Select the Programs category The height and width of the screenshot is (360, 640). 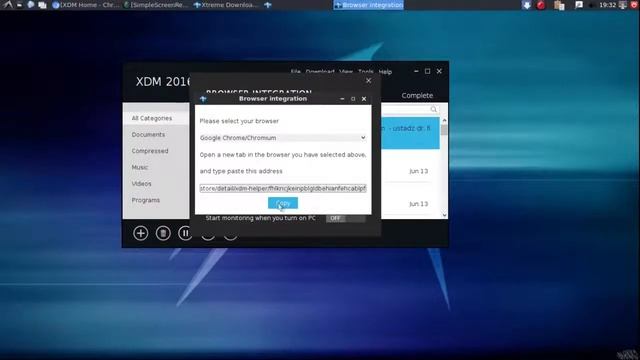pos(146,200)
